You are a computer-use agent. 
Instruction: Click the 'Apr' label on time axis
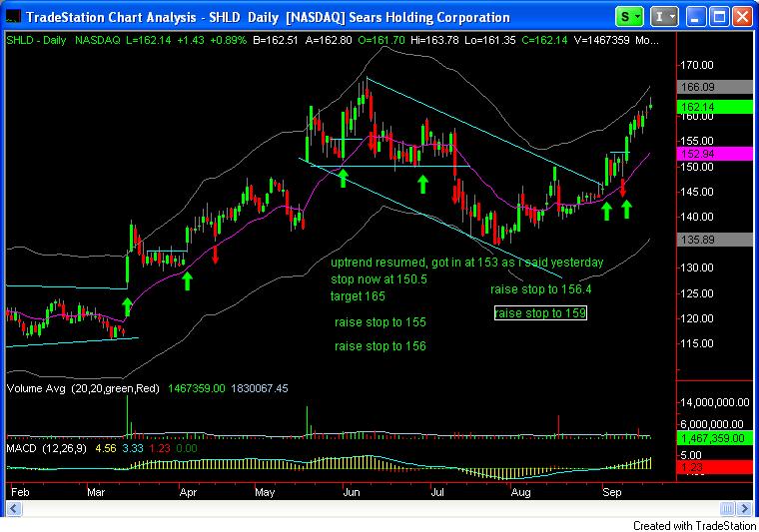click(189, 492)
